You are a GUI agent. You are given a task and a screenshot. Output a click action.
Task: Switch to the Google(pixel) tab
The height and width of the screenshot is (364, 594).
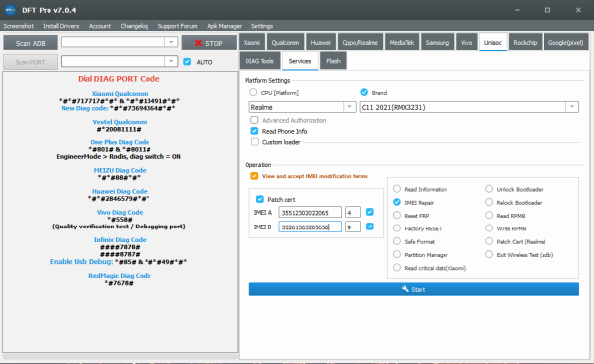pos(565,42)
